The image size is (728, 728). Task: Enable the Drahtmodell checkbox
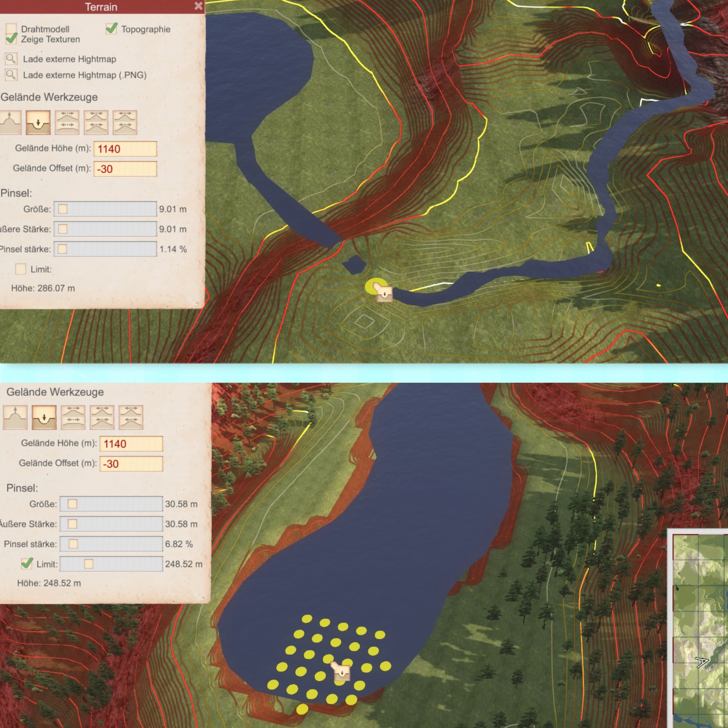[11, 29]
